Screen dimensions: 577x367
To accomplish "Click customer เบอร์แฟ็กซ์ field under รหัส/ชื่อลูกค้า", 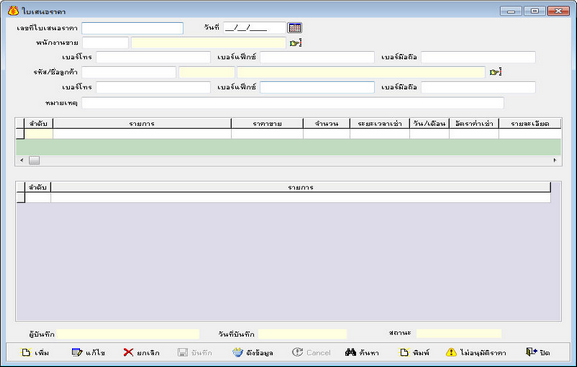I will (x=317, y=87).
